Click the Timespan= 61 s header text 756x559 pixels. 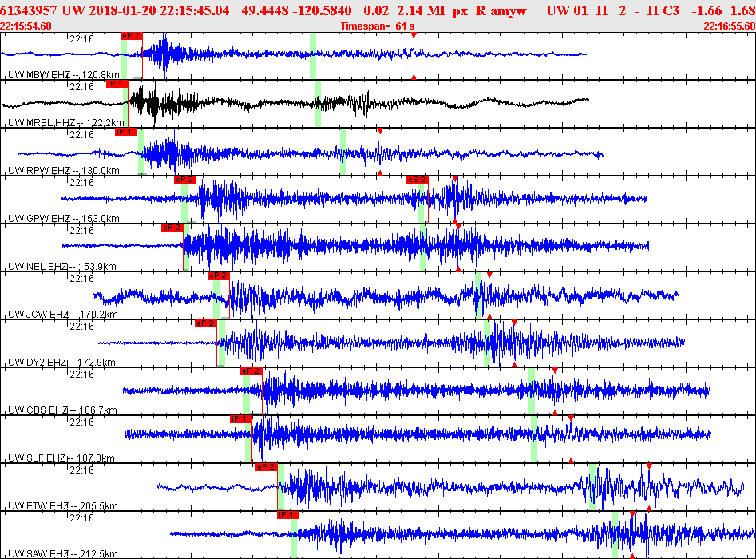click(x=378, y=26)
